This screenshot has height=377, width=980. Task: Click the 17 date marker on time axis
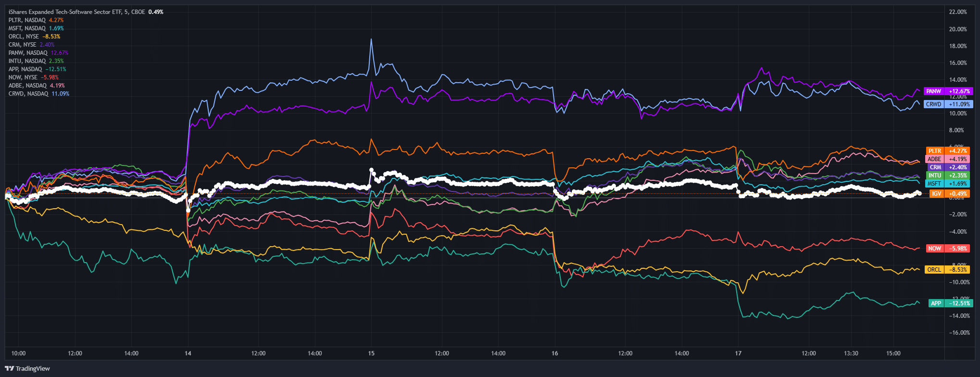[x=738, y=353]
